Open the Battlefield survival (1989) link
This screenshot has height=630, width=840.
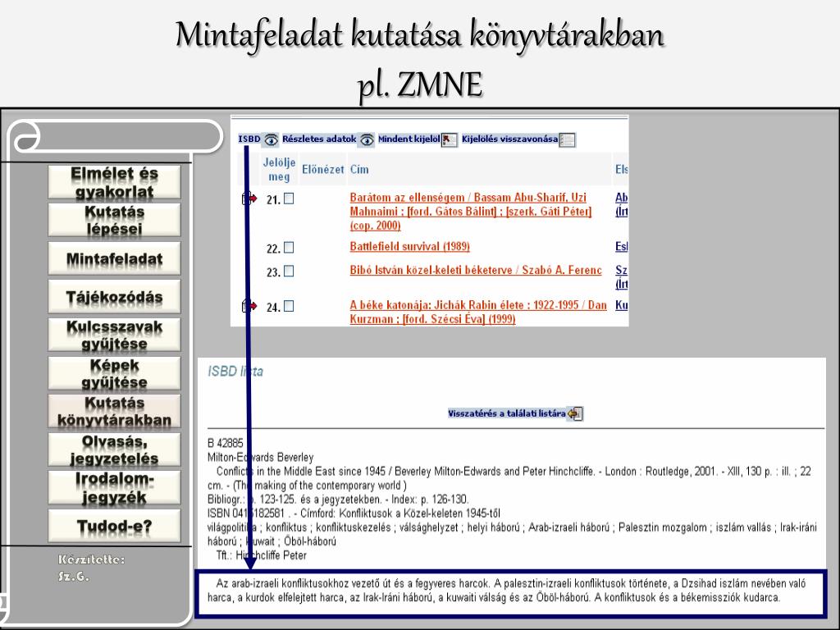(x=410, y=246)
